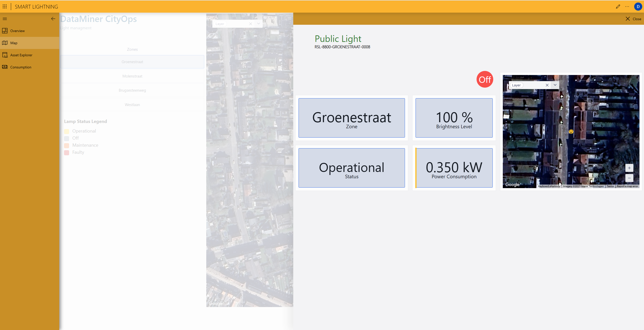
Task: Clear the Layer filter with X icon
Action: 547,85
